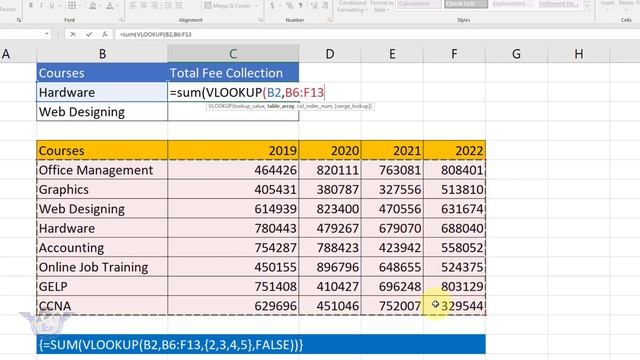This screenshot has width=640, height=360.
Task: Open the Accounting format dropdown arrow
Action: (280, 5)
